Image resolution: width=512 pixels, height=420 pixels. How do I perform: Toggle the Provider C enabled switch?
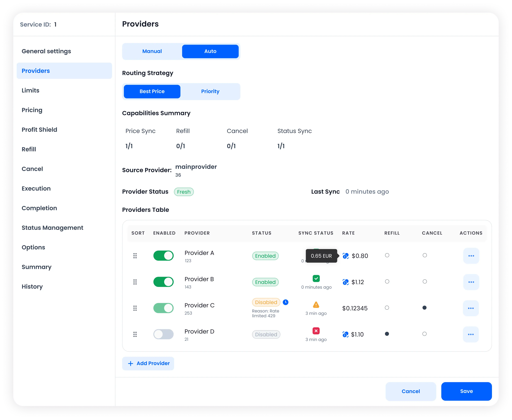click(x=163, y=308)
